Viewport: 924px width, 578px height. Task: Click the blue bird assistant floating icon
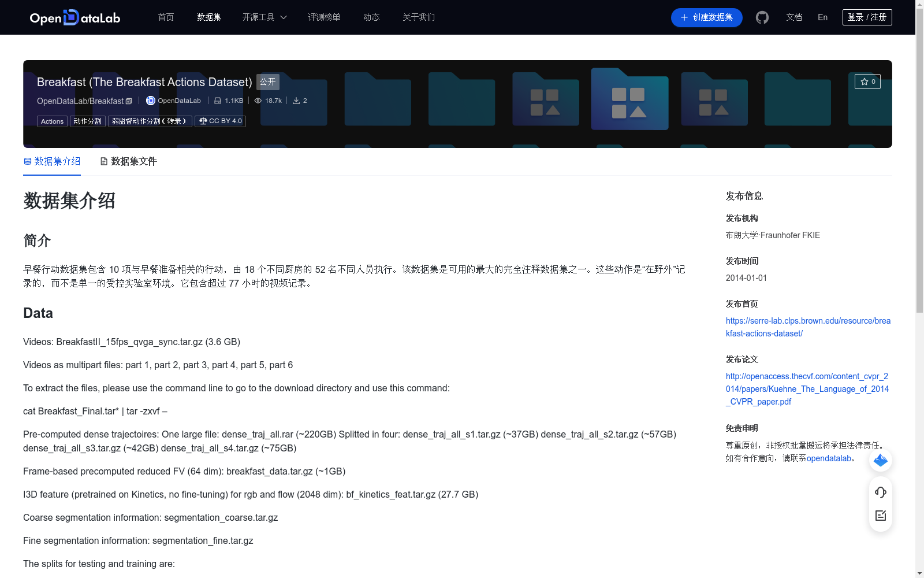tap(881, 460)
